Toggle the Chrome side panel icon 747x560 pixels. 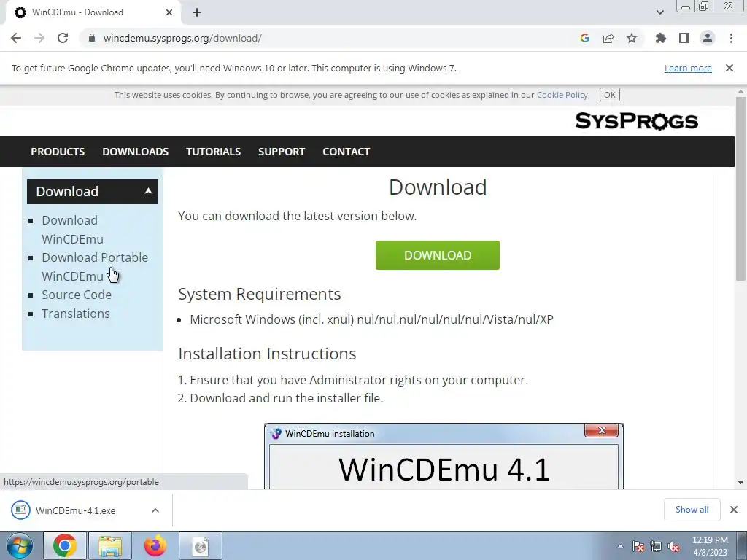pyautogui.click(x=684, y=38)
